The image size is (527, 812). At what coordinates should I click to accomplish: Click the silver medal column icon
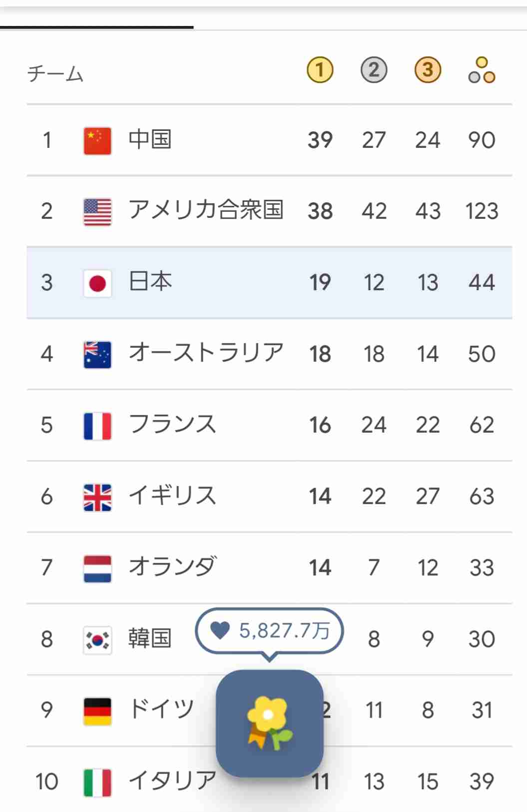point(374,70)
